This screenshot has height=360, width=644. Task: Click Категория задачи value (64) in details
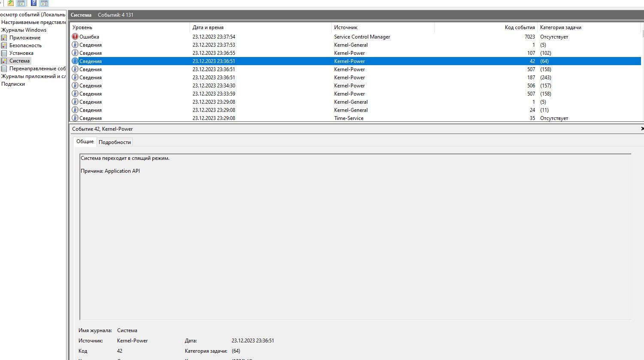[236, 351]
